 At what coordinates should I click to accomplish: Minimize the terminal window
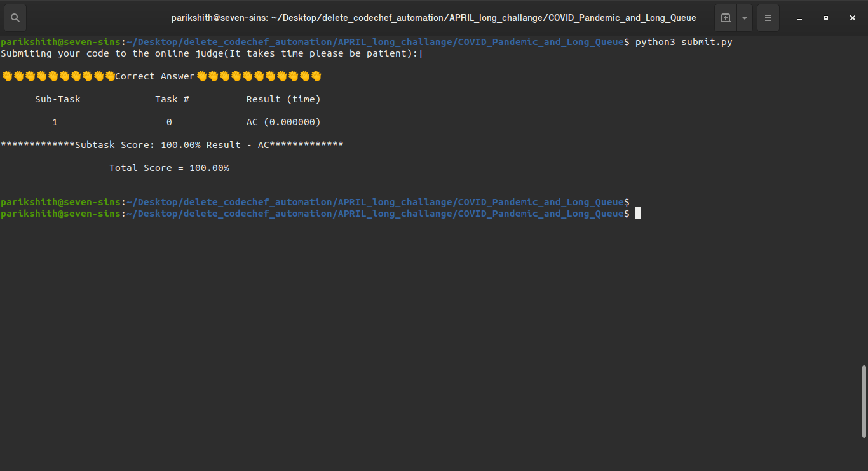[x=799, y=18]
